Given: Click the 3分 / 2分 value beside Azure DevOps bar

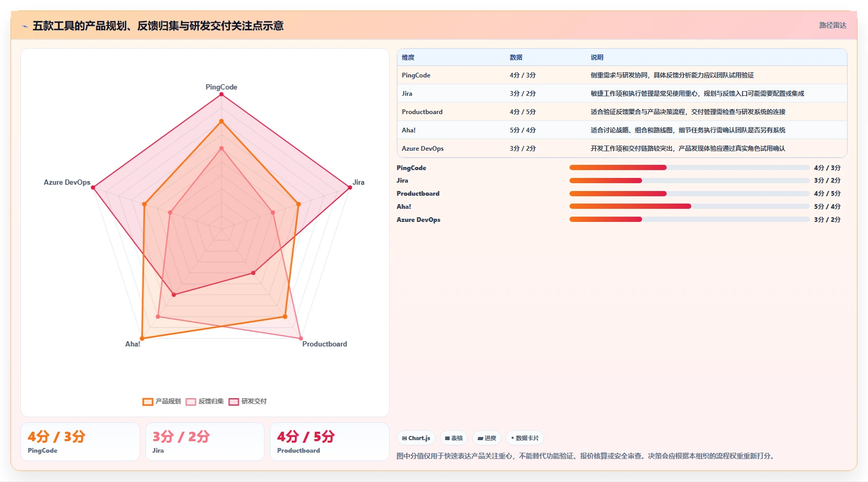Looking at the screenshot, I should 827,220.
